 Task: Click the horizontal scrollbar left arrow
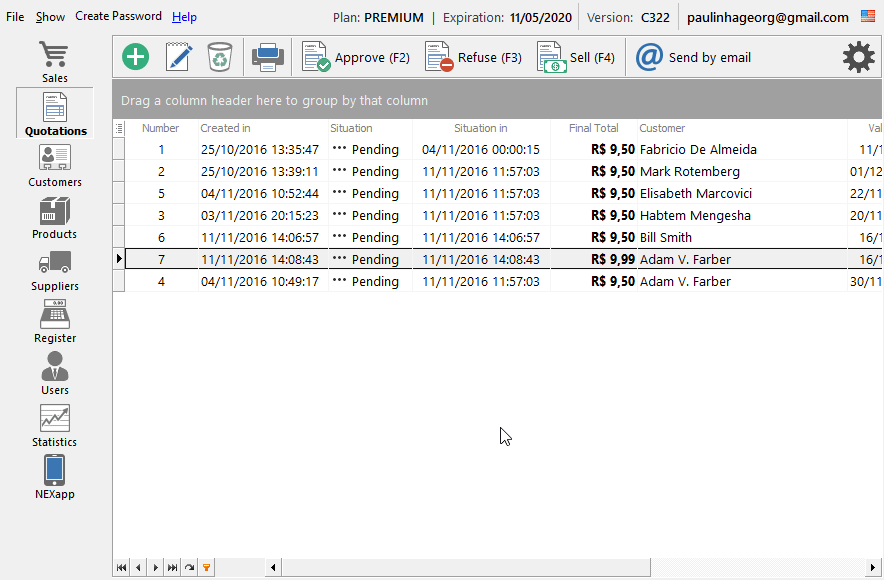(x=273, y=568)
